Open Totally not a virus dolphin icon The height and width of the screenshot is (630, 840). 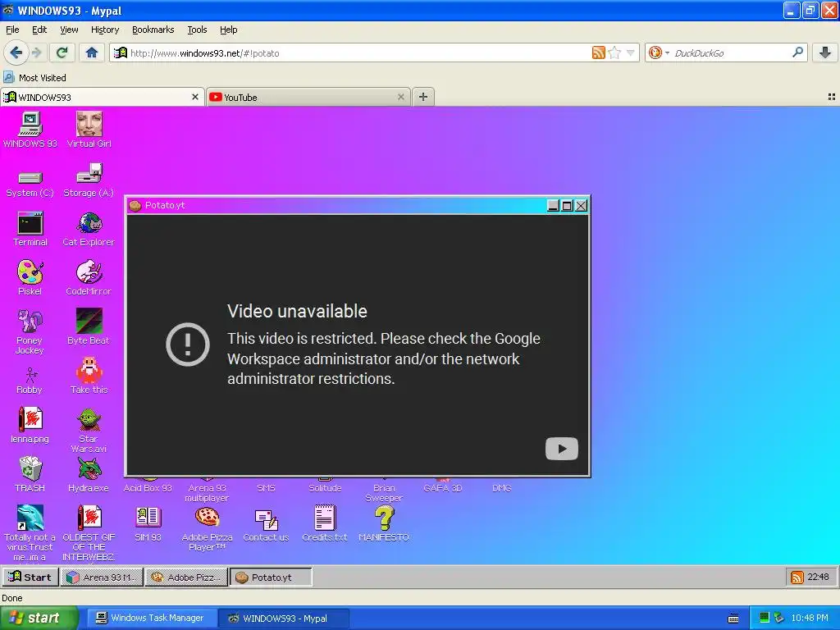coord(30,533)
